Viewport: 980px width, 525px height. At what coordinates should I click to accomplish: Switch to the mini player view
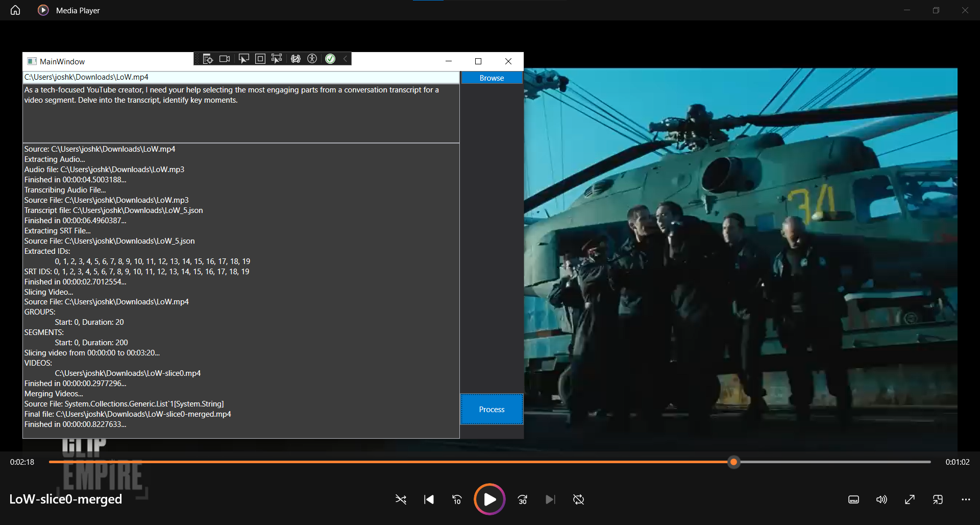[x=938, y=499]
